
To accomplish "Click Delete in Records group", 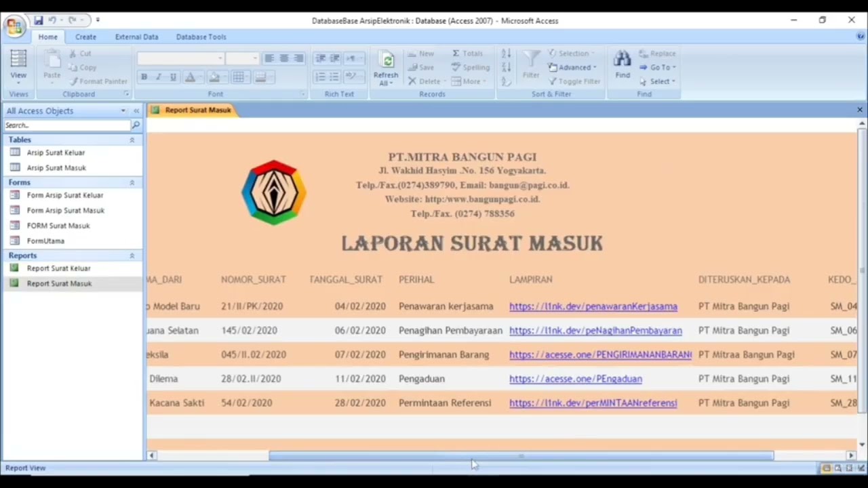I will pos(427,81).
